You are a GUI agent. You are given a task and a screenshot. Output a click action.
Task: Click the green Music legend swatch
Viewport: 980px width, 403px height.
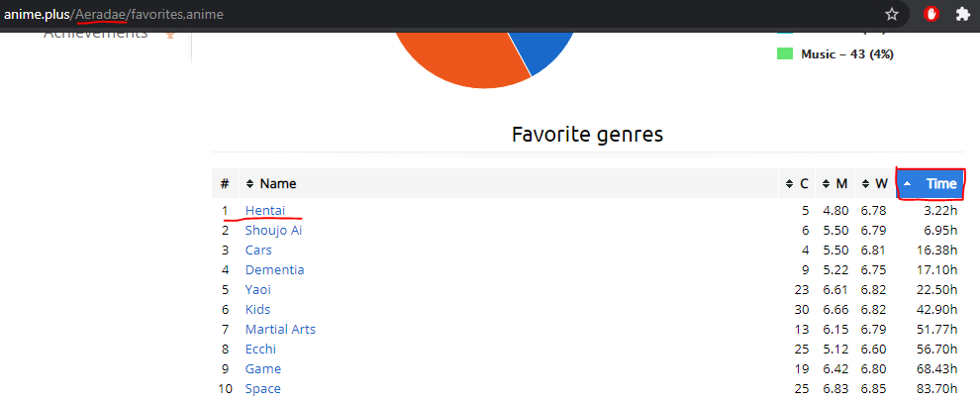point(785,54)
